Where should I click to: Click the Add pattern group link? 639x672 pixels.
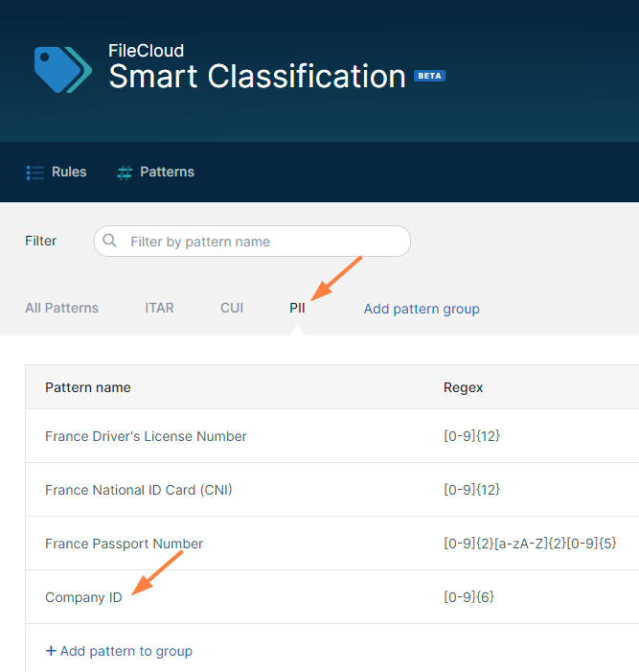point(422,309)
